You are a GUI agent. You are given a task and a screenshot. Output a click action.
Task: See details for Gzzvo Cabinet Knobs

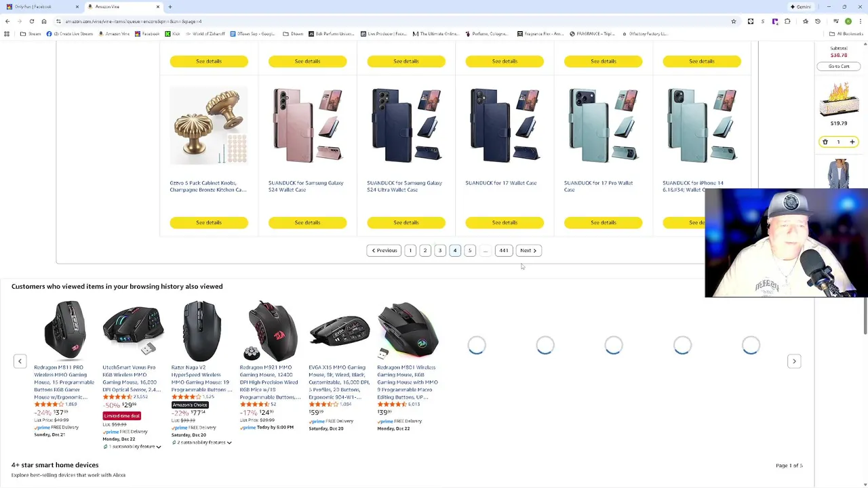[209, 222]
